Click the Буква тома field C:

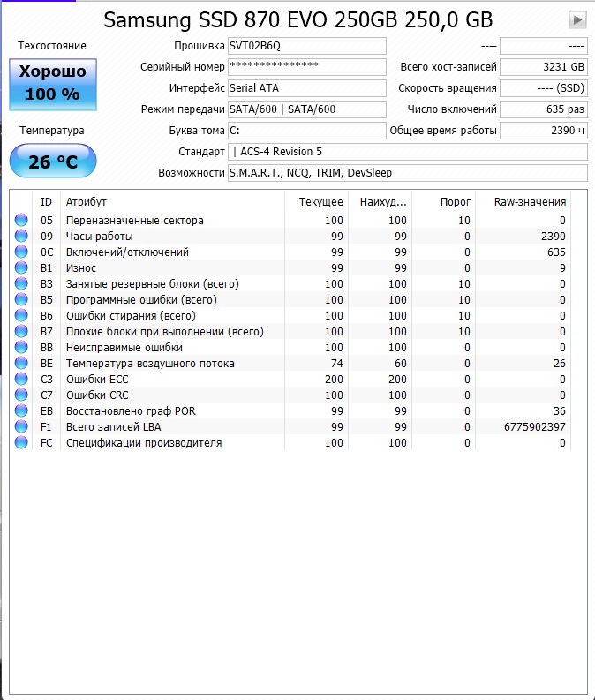(x=306, y=131)
